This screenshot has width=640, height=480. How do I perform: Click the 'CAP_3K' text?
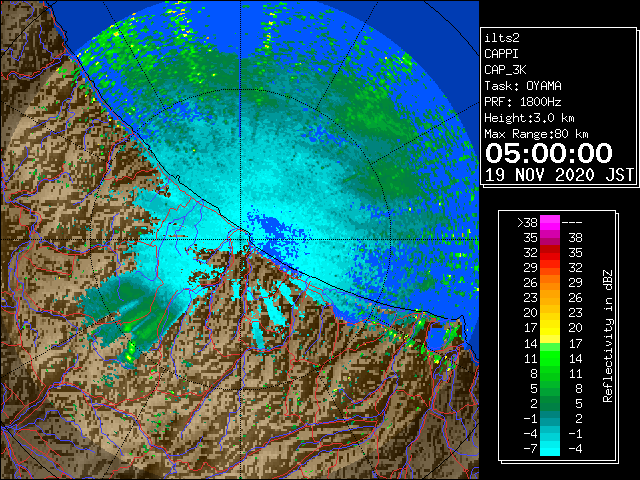coord(505,70)
